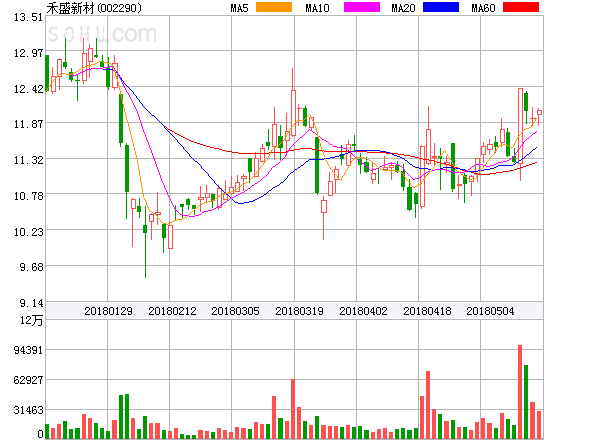Click the 20180504 date marker

(x=490, y=311)
